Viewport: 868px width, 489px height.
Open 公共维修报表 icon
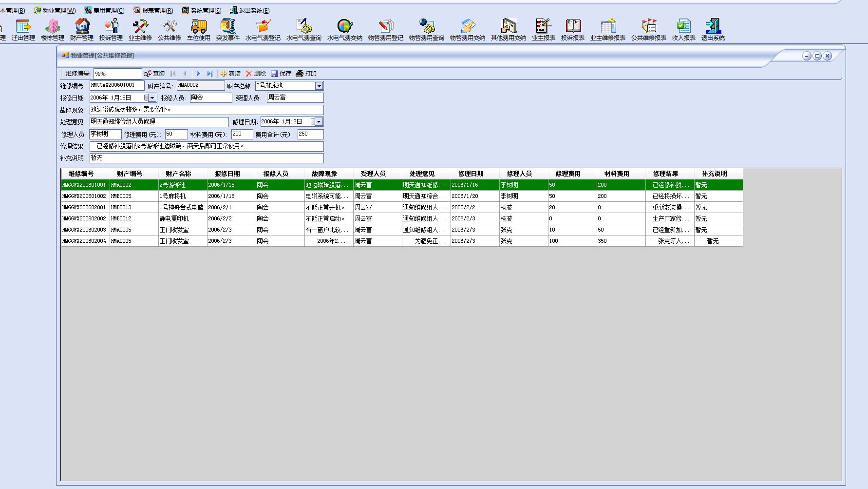tap(649, 29)
